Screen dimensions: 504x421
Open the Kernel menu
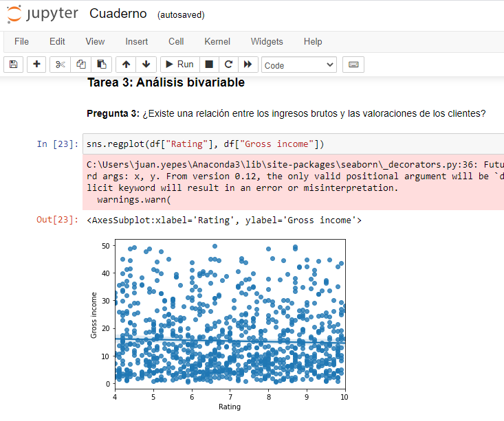[x=217, y=42]
